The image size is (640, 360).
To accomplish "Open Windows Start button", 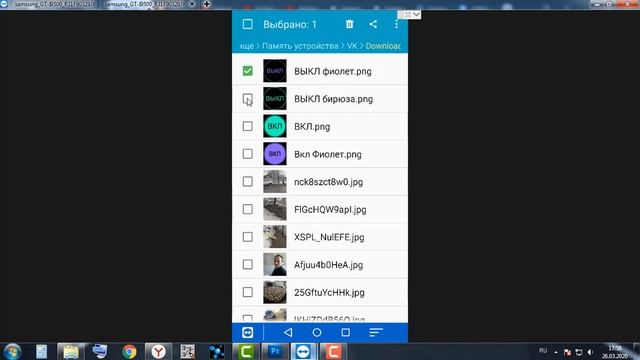I will coord(12,351).
